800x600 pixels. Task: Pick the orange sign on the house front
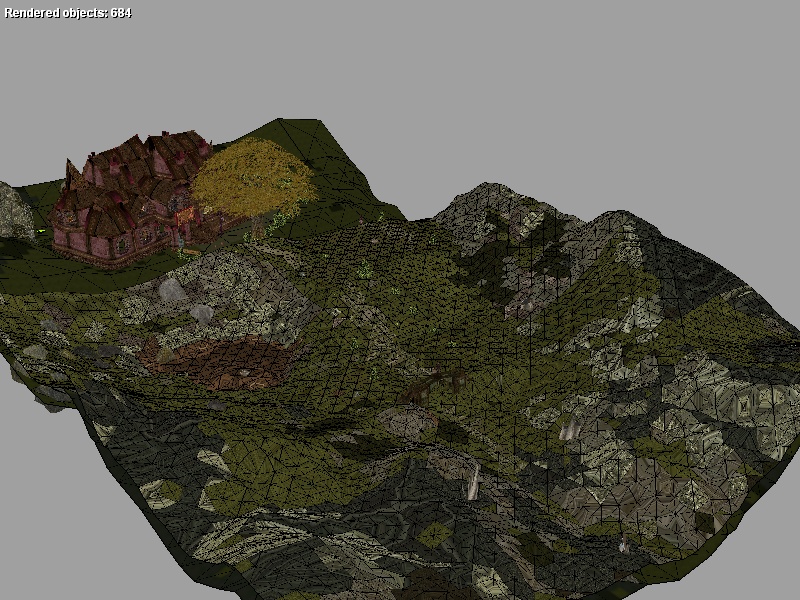click(x=184, y=214)
